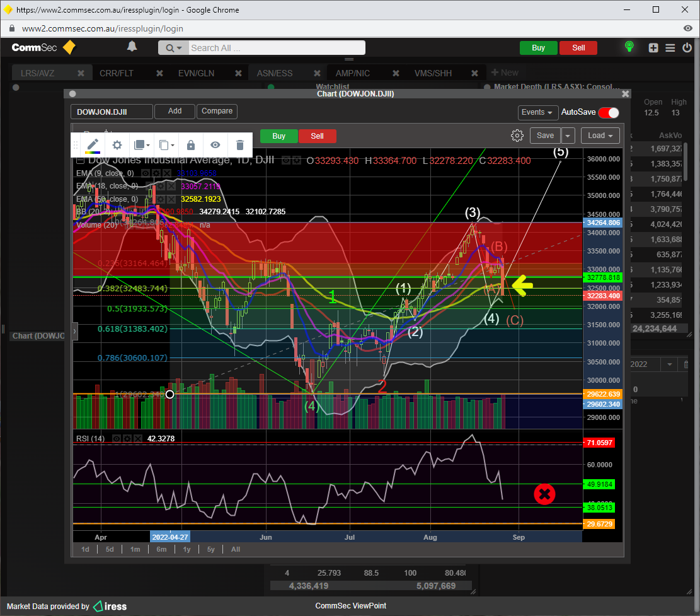This screenshot has height=616, width=700.
Task: Click the chart toolbar Buy button
Action: (278, 136)
